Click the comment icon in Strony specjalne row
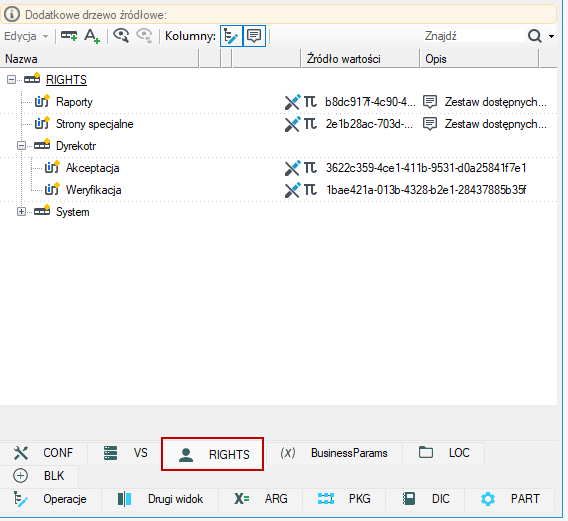Screen dimensions: 568x521 (430, 124)
